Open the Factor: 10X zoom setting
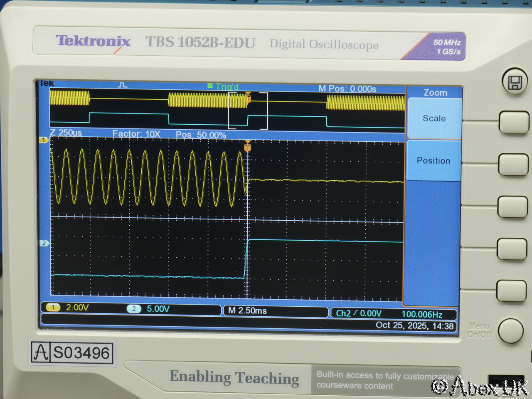Screen dimensions: 532x399 [136, 134]
